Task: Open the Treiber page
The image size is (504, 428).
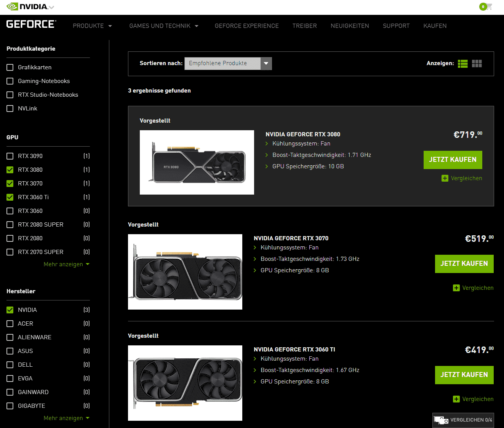Action: (305, 26)
